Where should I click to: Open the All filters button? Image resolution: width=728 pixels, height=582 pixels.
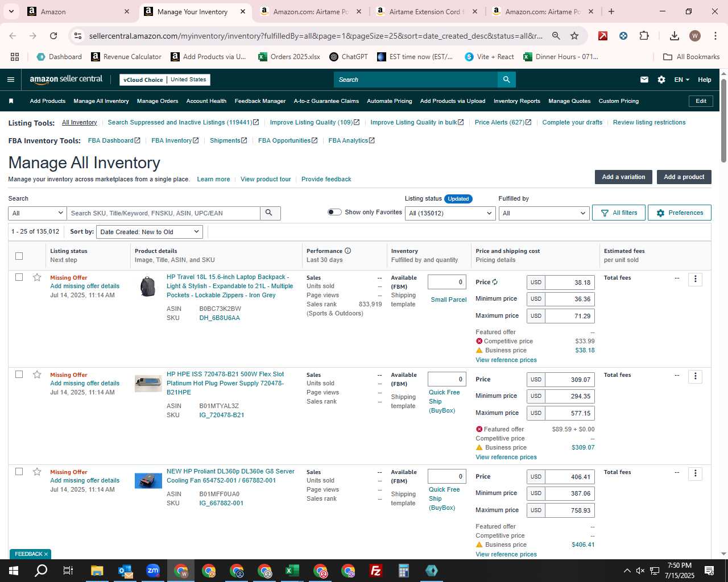(x=619, y=213)
